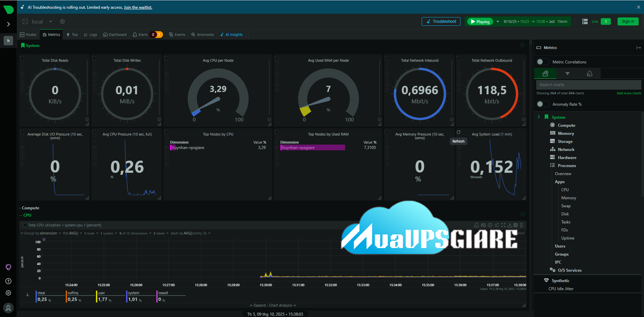
Task: Select the filter icon tab in Metrics panel
Action: tap(567, 73)
